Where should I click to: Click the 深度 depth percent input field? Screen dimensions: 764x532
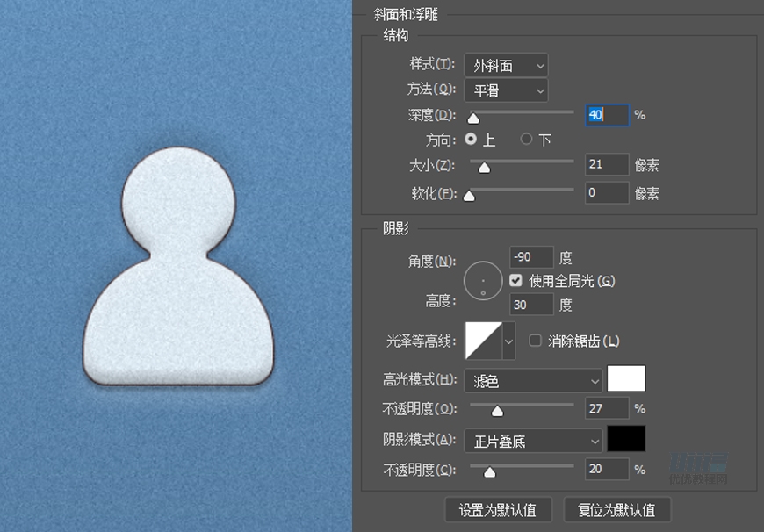[607, 116]
